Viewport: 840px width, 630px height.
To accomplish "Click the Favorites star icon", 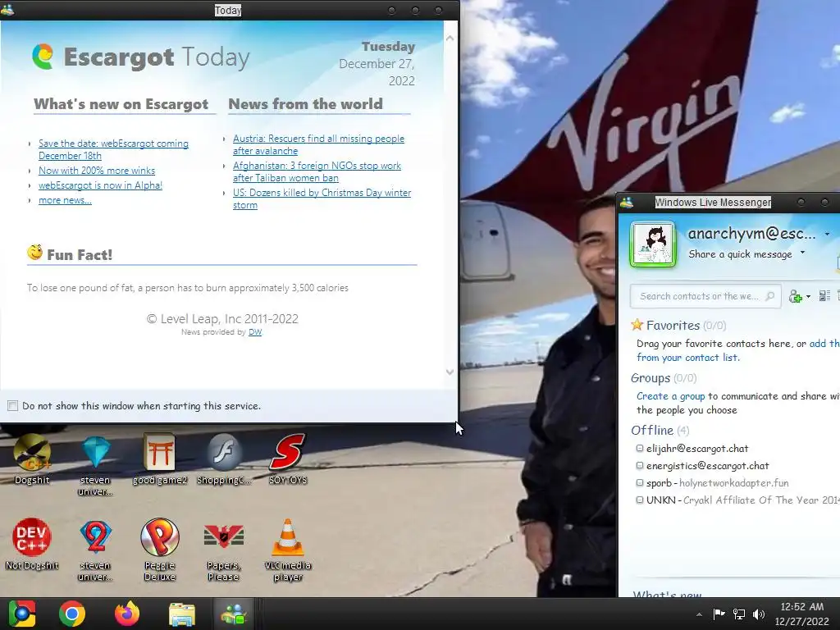I will point(637,325).
